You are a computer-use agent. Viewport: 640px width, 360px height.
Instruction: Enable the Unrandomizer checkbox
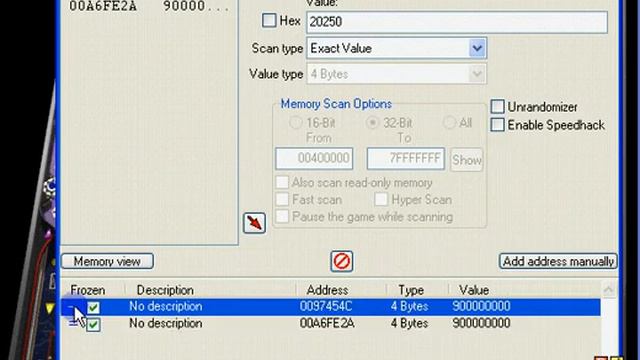(498, 107)
